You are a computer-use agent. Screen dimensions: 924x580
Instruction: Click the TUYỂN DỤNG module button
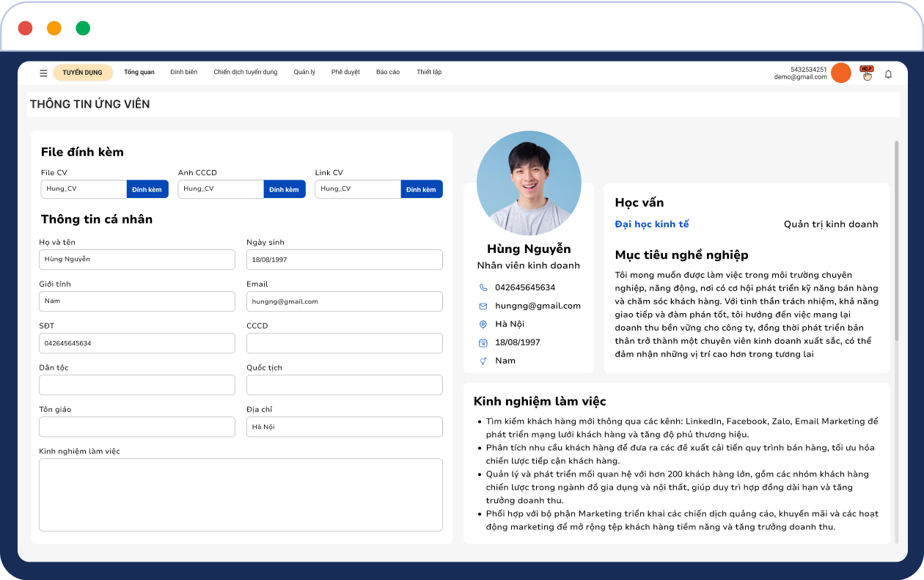pyautogui.click(x=82, y=73)
